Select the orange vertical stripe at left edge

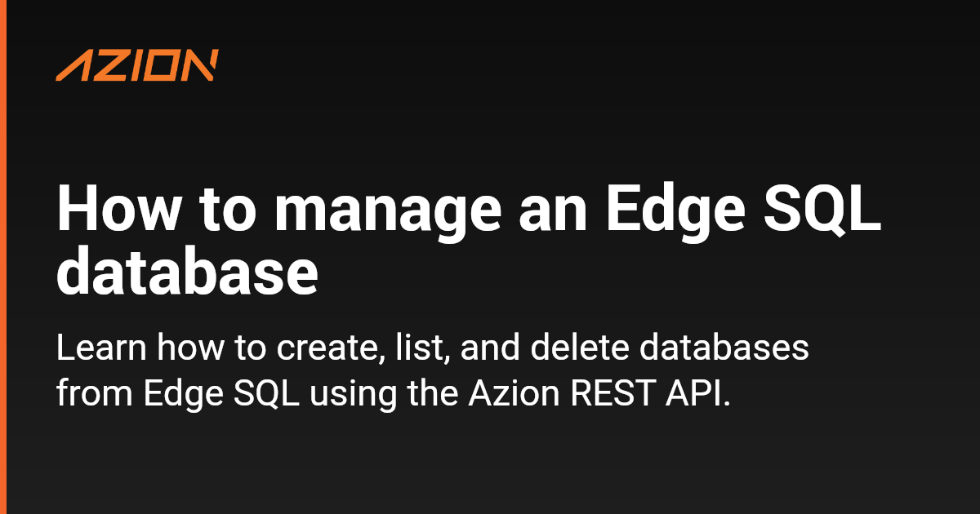[3, 257]
